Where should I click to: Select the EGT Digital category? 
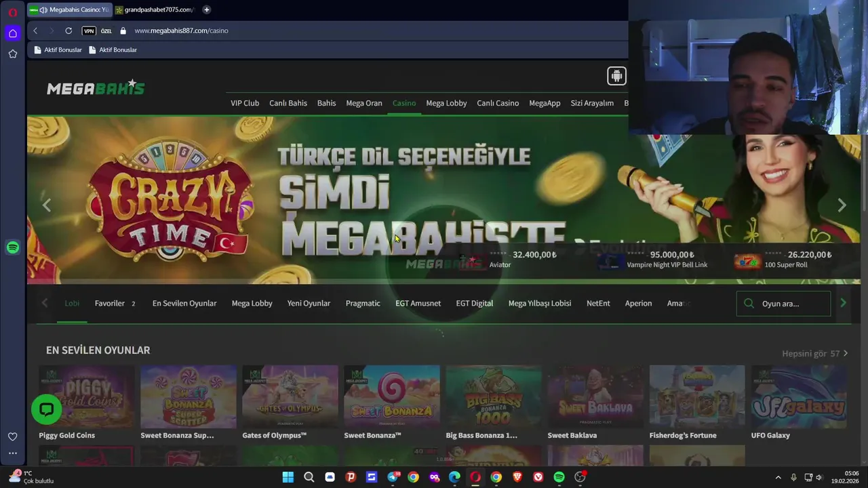pyautogui.click(x=475, y=303)
